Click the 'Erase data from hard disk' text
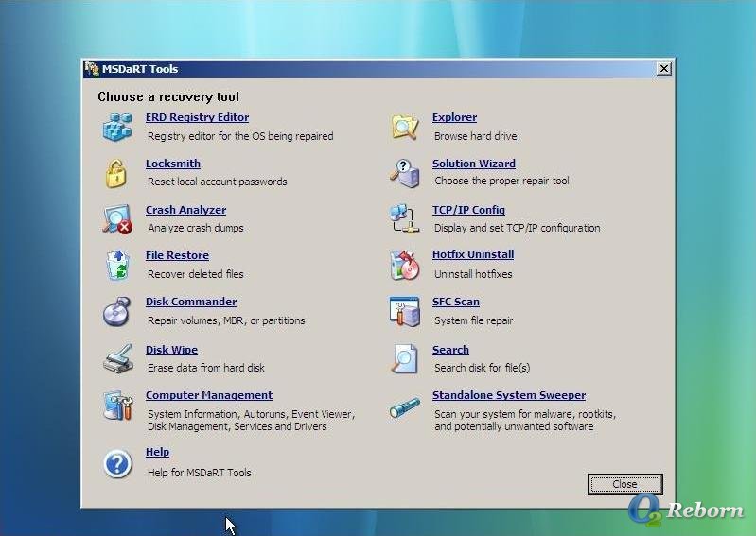 click(x=206, y=368)
